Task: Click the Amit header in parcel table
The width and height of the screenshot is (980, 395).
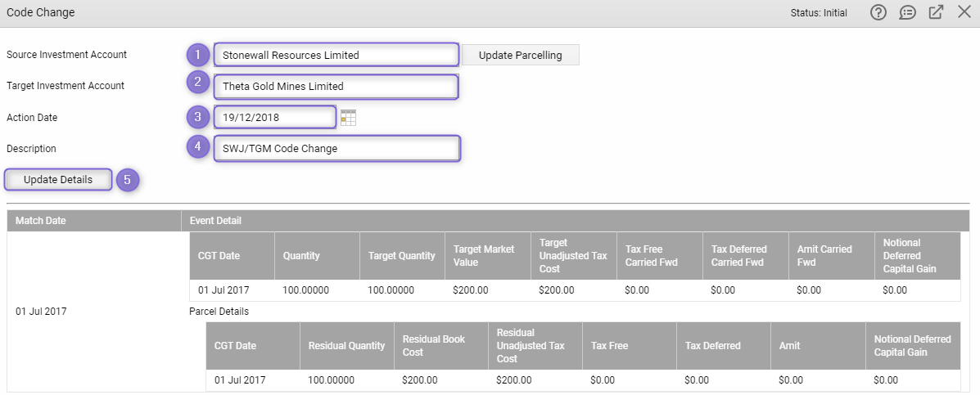Action: [818, 346]
